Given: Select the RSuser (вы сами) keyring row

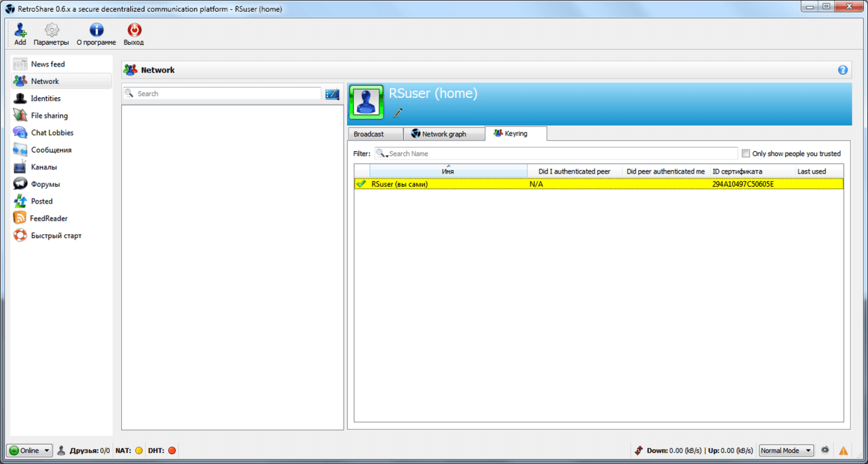Looking at the screenshot, I should pos(448,184).
